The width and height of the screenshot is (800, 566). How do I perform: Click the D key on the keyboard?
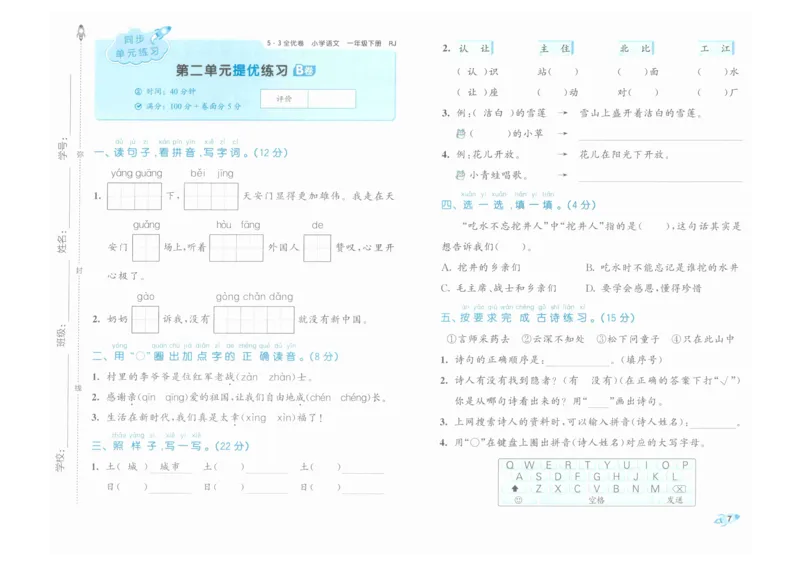click(x=558, y=477)
